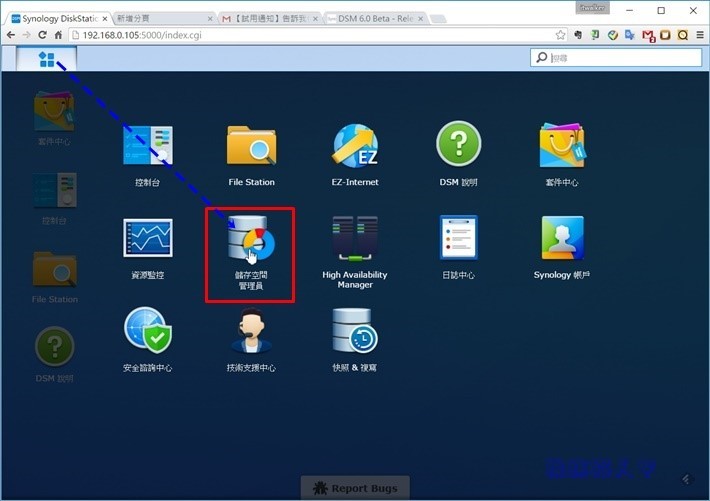Open the Chrome menu button
The image size is (710, 501).
[x=700, y=35]
